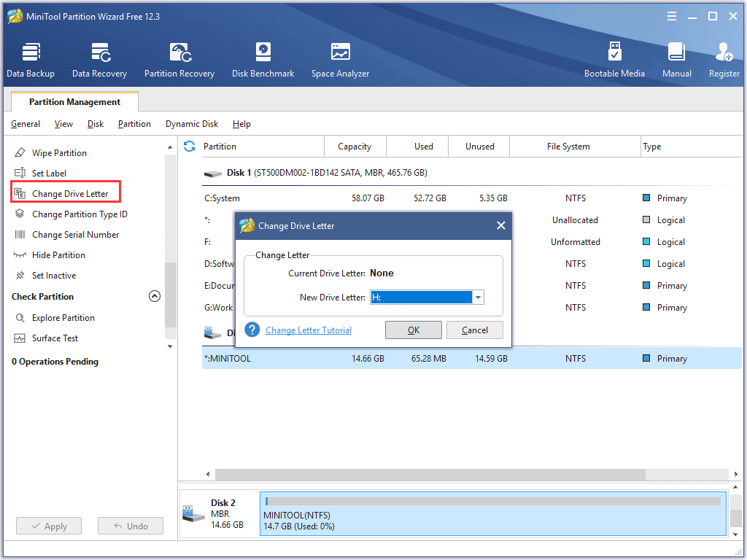The width and height of the screenshot is (747, 560).
Task: Click Primary swatch in MINITOOL row
Action: click(x=646, y=357)
